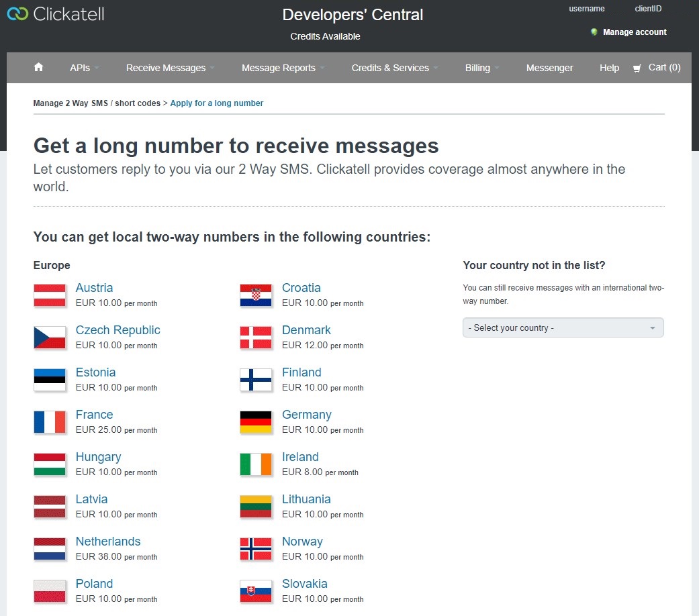The height and width of the screenshot is (616, 699).
Task: Click France's EUR 25.00 per month price
Action: click(x=116, y=430)
